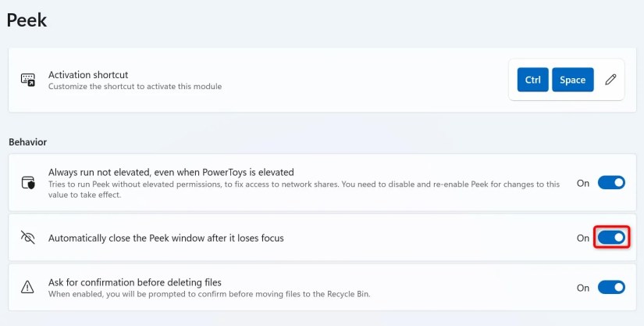Image resolution: width=644 pixels, height=326 pixels.
Task: Click the shield icon for run not elevated
Action: tap(28, 183)
